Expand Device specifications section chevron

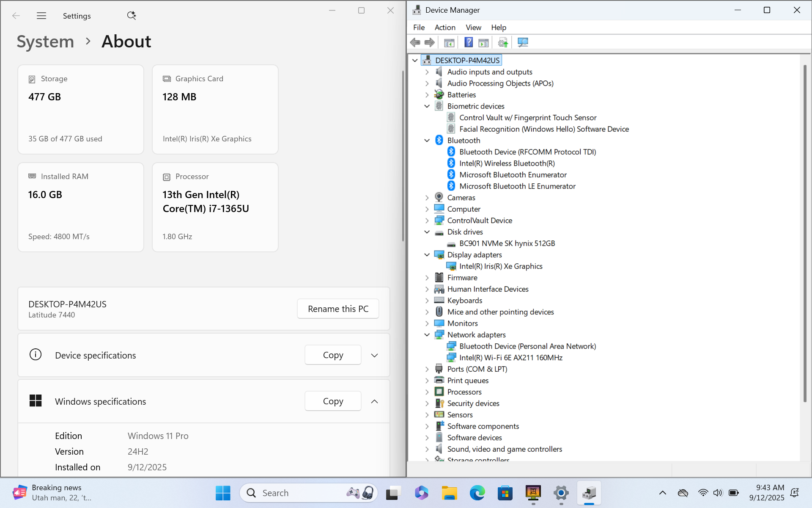pos(374,356)
